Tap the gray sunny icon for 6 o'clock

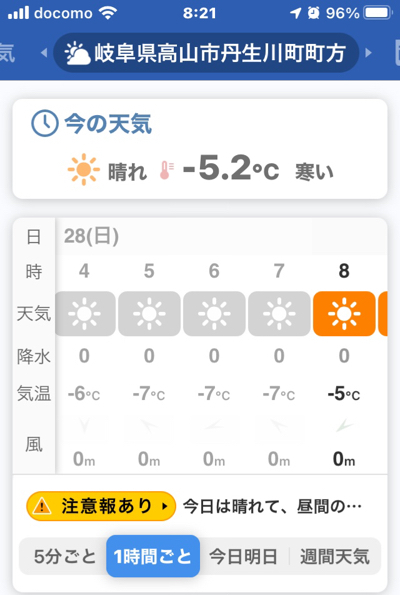(x=214, y=313)
